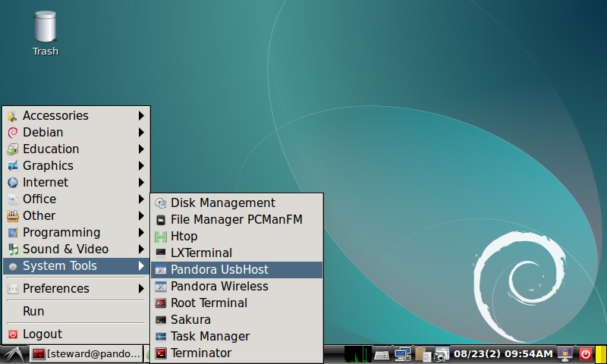Screen dimensions: 607x364
Task: Expand Programming submenu arrow
Action: (141, 232)
